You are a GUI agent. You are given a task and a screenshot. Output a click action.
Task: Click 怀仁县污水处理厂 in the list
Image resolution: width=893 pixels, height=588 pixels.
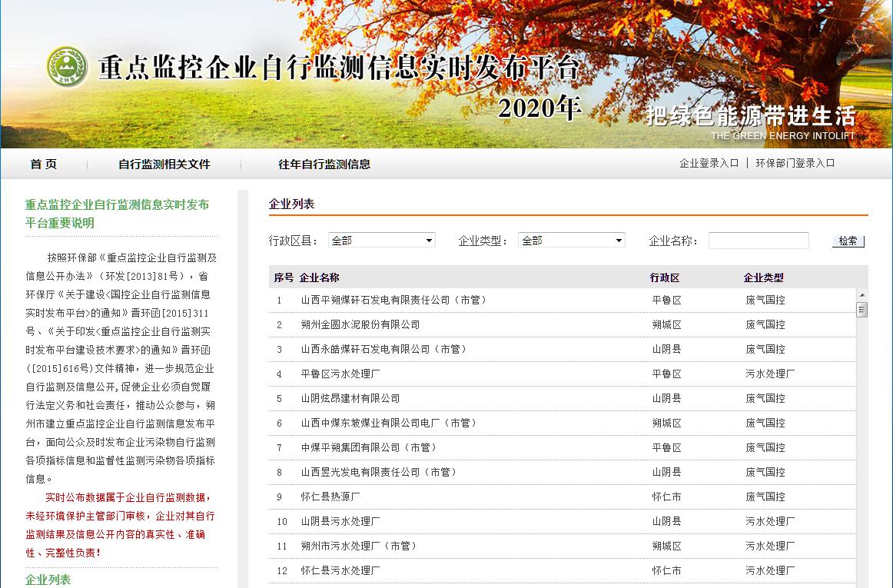coord(340,570)
